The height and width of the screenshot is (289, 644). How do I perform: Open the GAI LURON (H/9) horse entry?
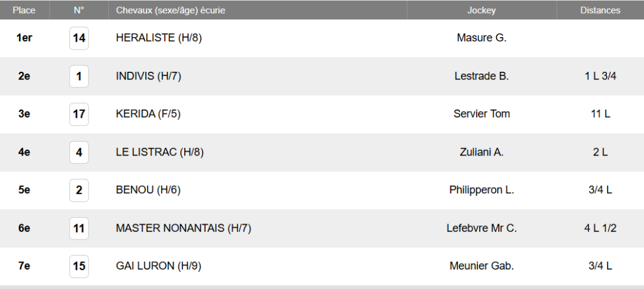(x=158, y=266)
